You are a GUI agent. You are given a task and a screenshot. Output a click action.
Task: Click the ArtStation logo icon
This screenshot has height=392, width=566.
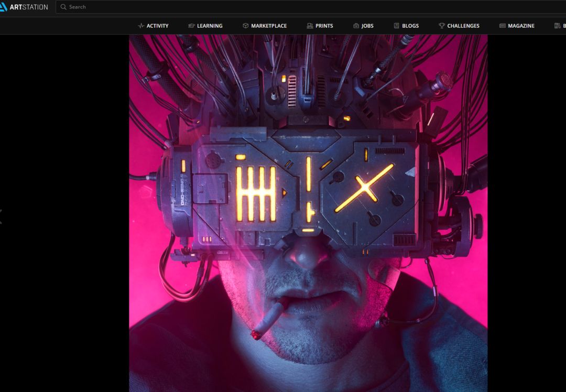click(x=3, y=7)
